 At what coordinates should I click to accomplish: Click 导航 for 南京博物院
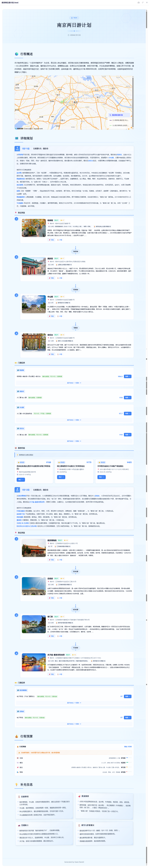(x=51, y=560)
